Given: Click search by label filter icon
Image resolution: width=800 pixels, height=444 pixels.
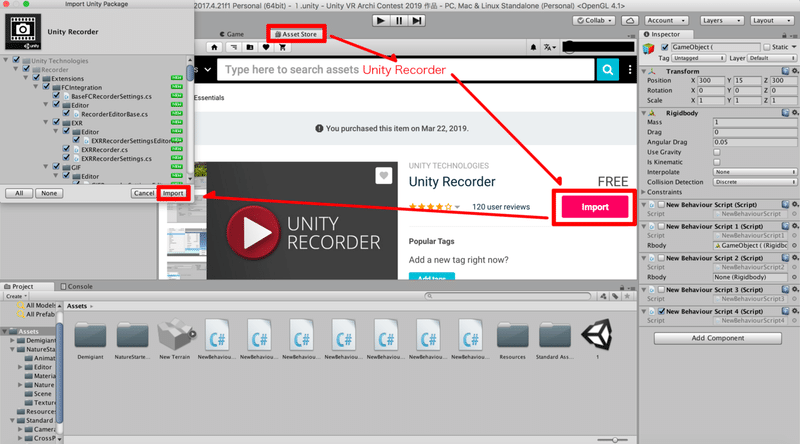Looking at the screenshot, I should click(x=615, y=296).
